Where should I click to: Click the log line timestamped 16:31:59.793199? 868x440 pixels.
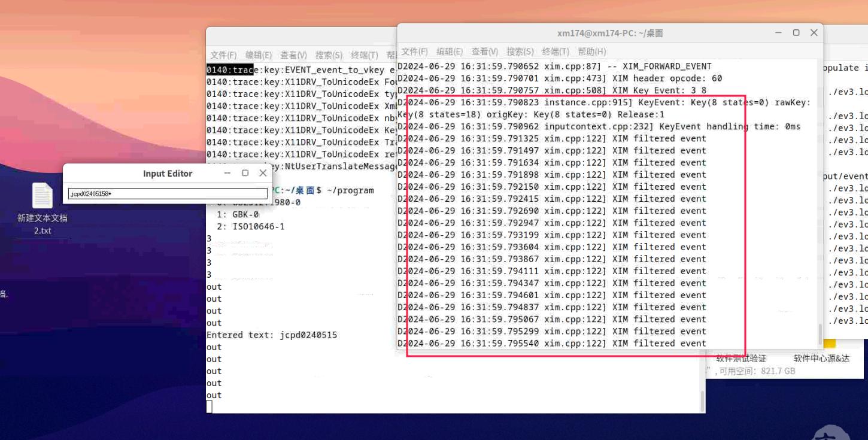552,235
